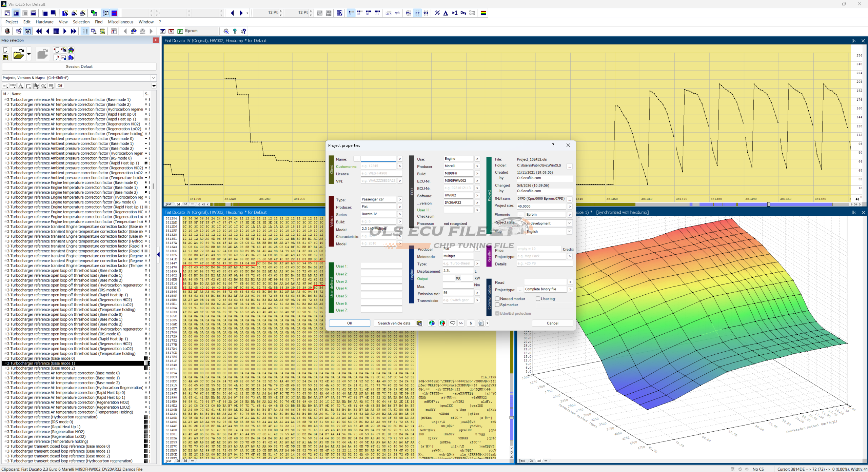This screenshot has width=868, height=472.
Task: Toggle 16-bit data width button
Action: click(x=359, y=13)
